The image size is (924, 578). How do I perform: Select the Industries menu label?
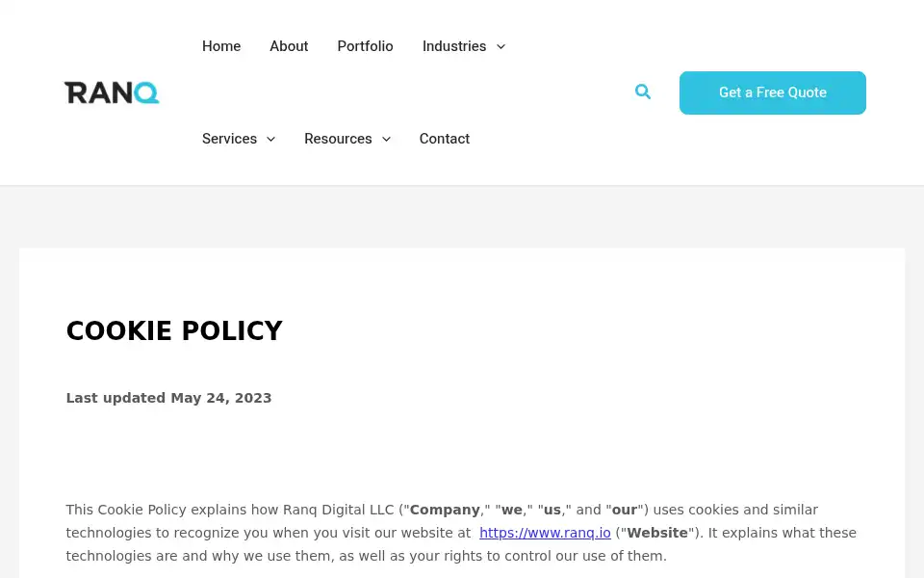[x=454, y=46]
